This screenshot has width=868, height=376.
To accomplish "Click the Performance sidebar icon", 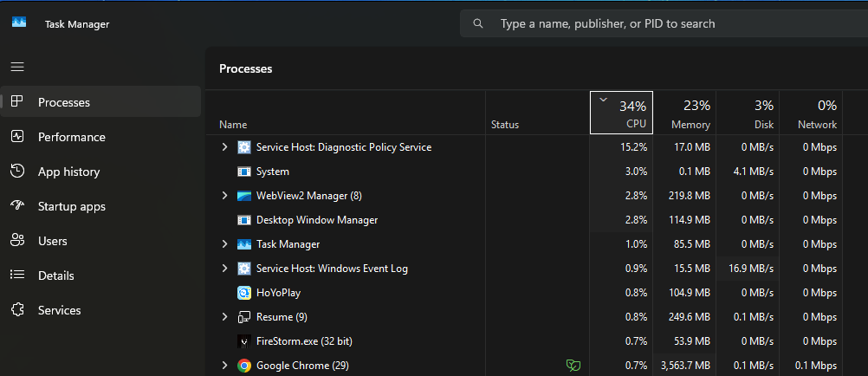I will pos(17,137).
